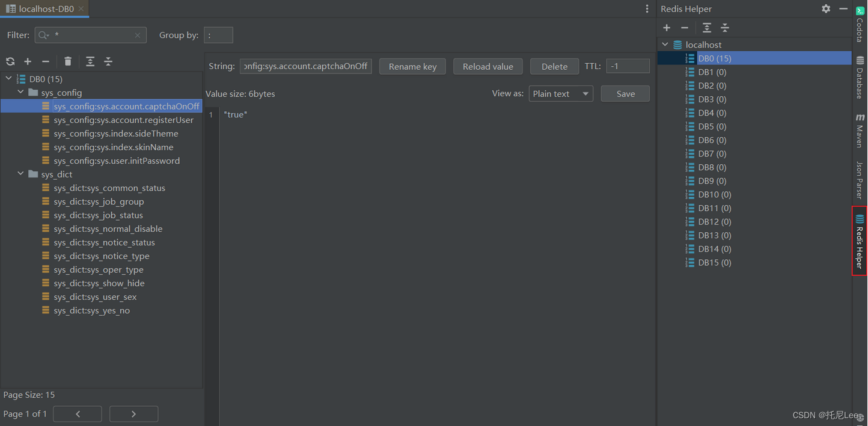Clear the filter field
This screenshot has width=868, height=426.
click(138, 35)
